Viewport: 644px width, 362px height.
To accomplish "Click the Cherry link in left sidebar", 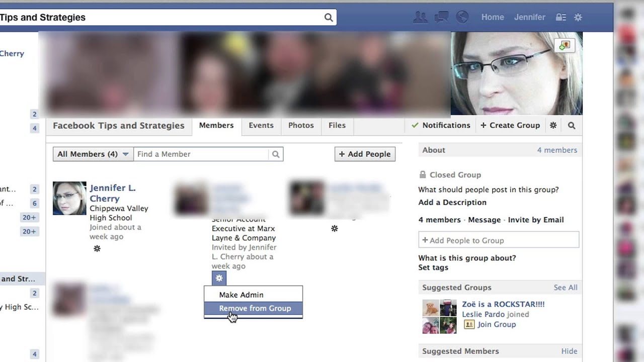I will coord(12,54).
